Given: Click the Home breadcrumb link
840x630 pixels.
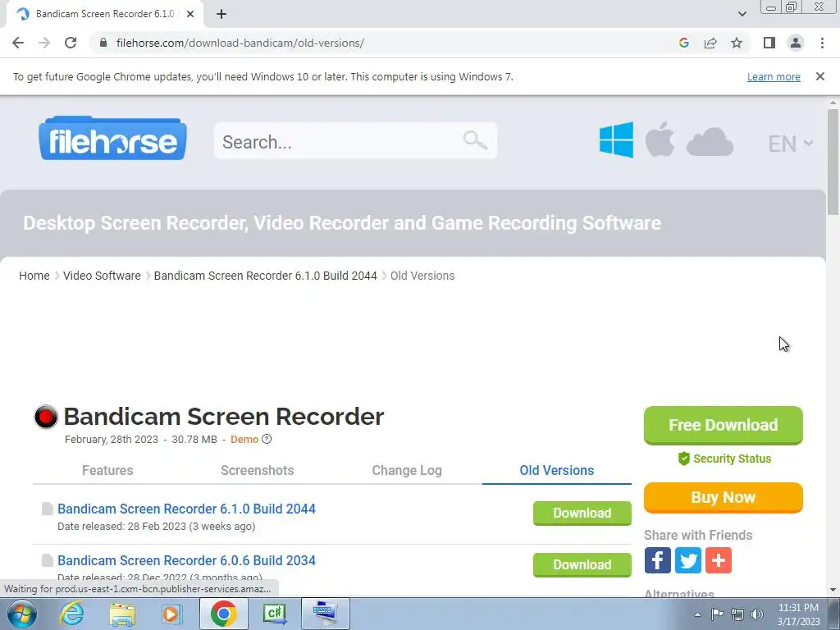Looking at the screenshot, I should tap(34, 276).
